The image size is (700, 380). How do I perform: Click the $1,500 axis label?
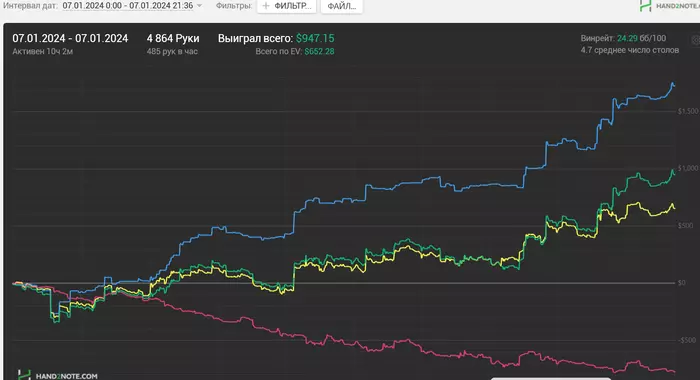coord(688,111)
